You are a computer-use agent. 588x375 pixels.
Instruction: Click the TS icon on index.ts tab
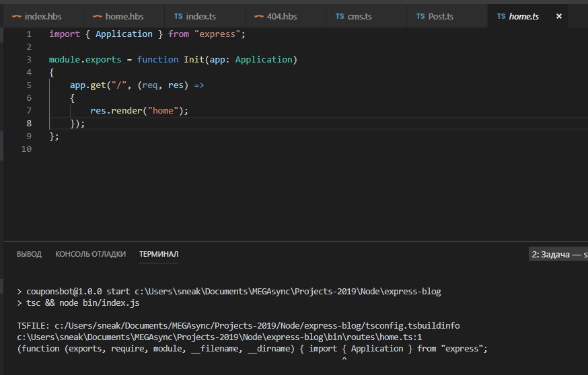click(x=178, y=16)
